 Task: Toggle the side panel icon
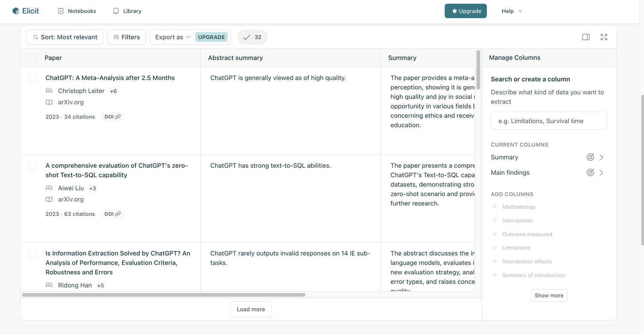click(586, 37)
